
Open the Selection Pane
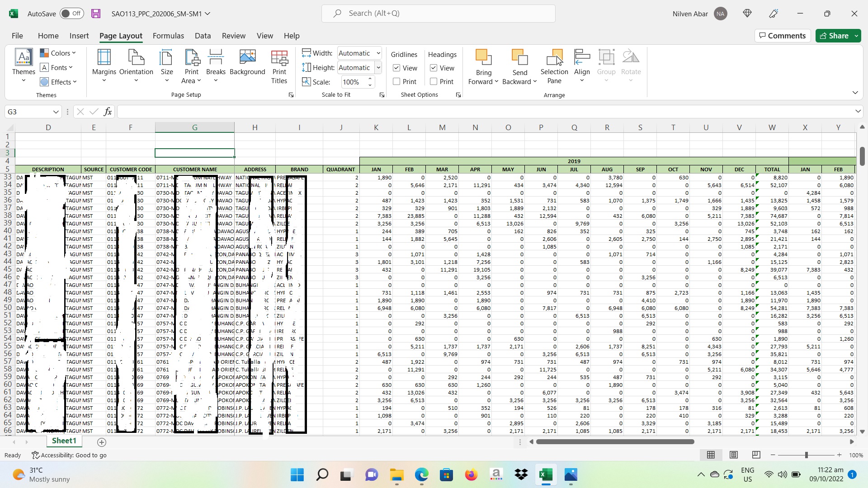(554, 66)
